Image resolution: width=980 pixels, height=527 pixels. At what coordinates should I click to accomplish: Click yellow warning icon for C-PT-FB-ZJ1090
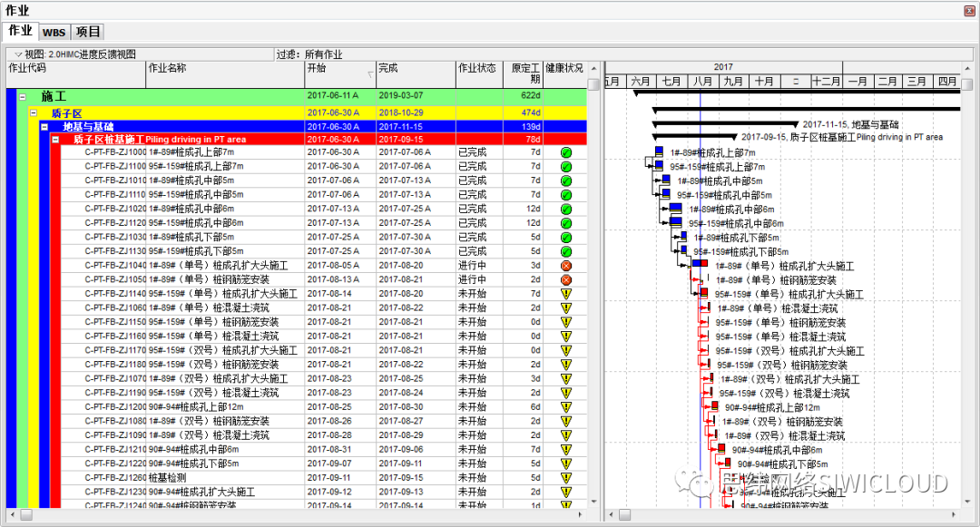(566, 435)
